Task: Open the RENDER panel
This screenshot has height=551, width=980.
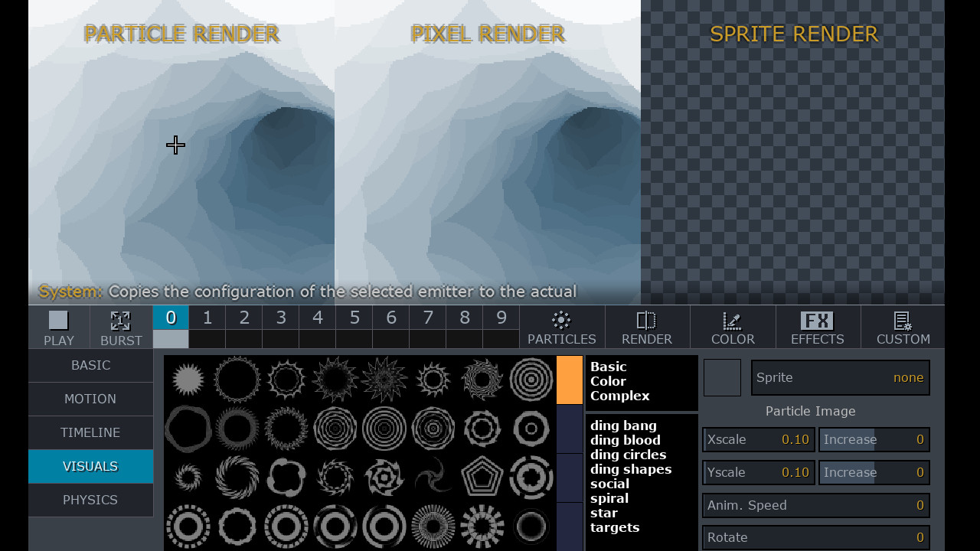Action: tap(647, 327)
